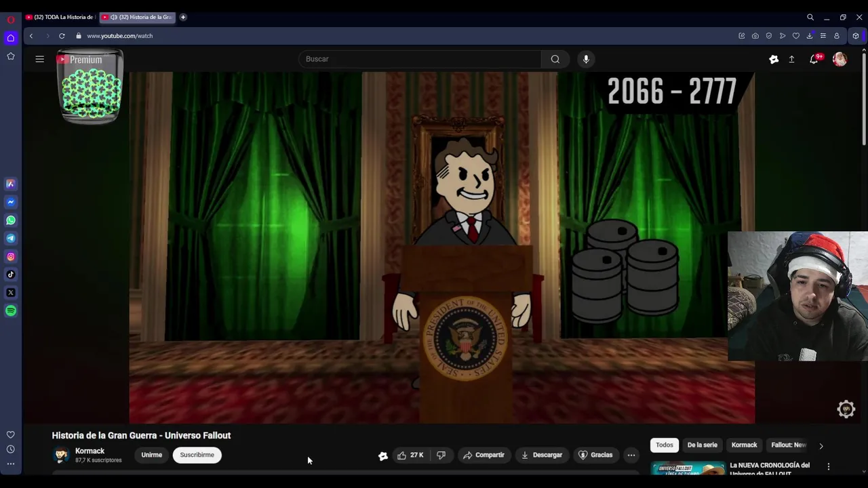This screenshot has width=868, height=488.
Task: Click the puzzle piece icon near avatar
Action: (x=774, y=60)
